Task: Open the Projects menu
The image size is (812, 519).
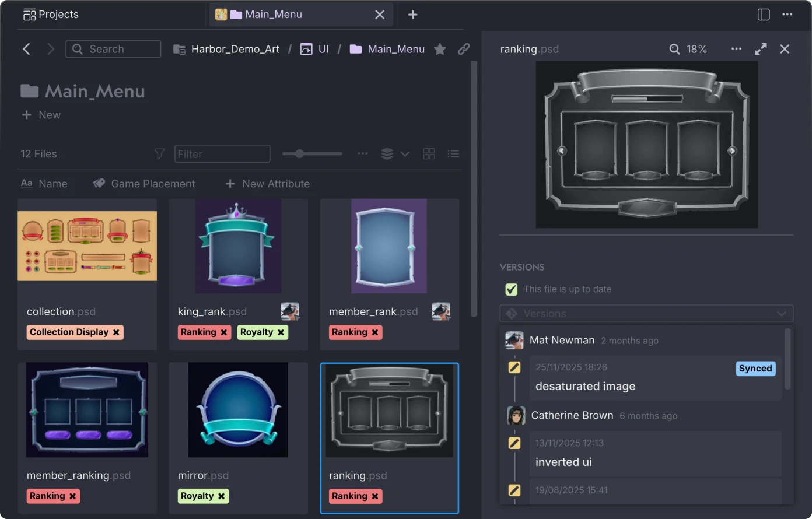Action: click(51, 14)
